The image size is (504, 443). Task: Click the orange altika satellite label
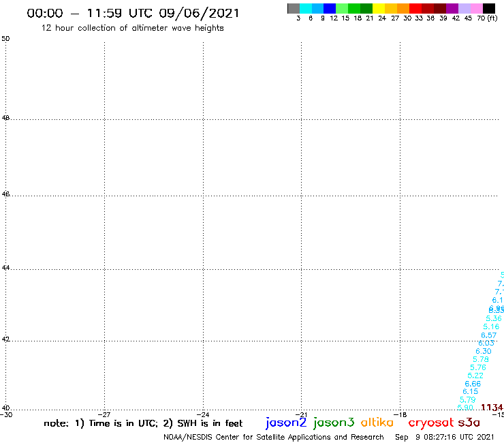click(x=377, y=423)
